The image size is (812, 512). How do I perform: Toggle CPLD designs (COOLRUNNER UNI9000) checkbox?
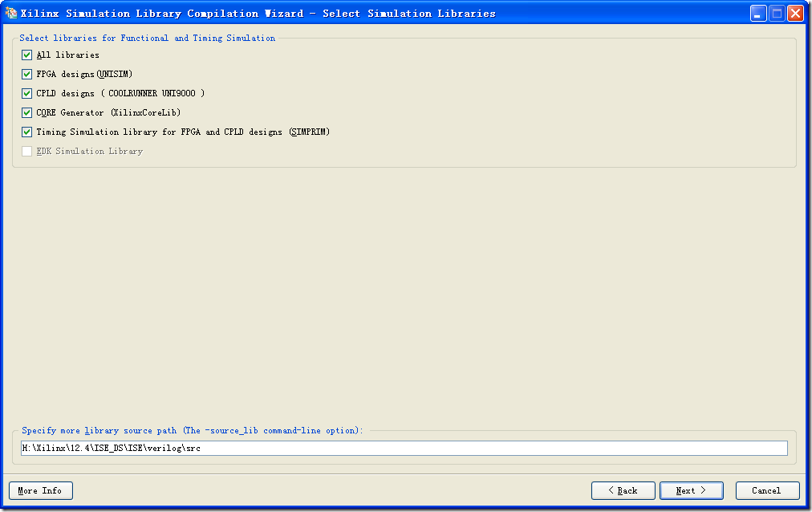27,93
